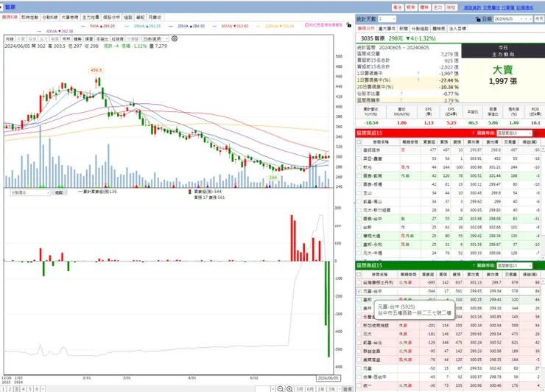The height and width of the screenshot is (392, 545).
Task: Check the 新加坡商瑞銀 row checkbox
Action: 359,326
